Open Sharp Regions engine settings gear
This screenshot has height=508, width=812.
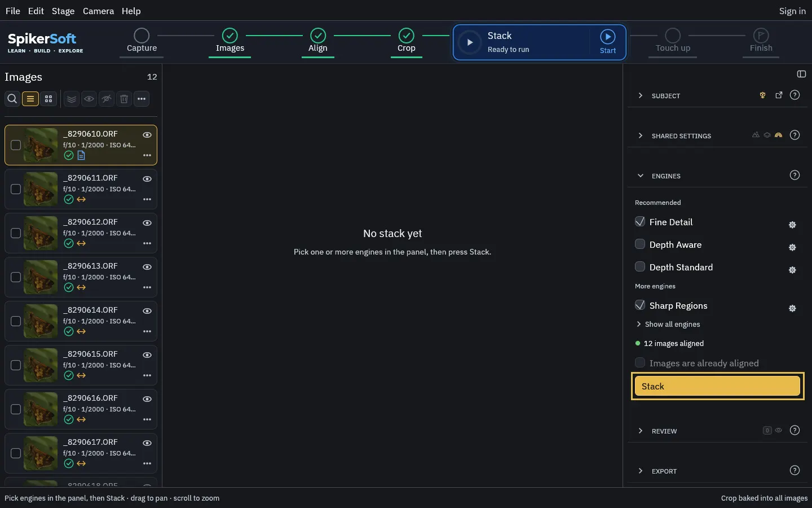click(x=792, y=308)
